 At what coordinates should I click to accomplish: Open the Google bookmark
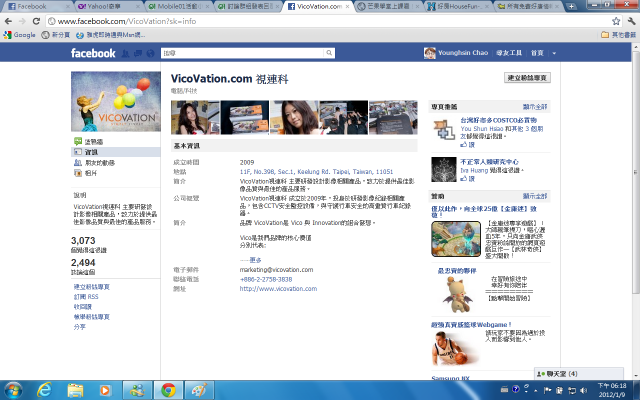(19, 35)
